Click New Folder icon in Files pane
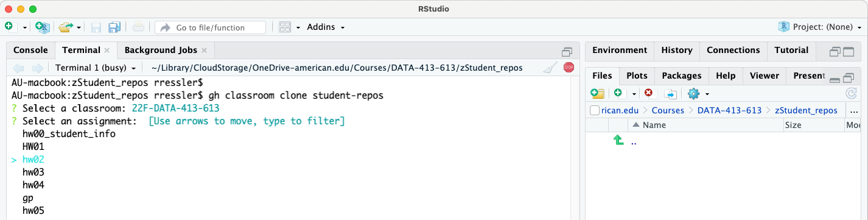The width and height of the screenshot is (868, 220). [597, 93]
